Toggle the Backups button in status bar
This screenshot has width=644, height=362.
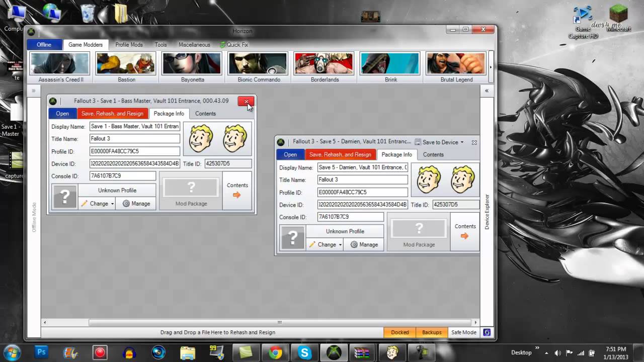(x=432, y=332)
